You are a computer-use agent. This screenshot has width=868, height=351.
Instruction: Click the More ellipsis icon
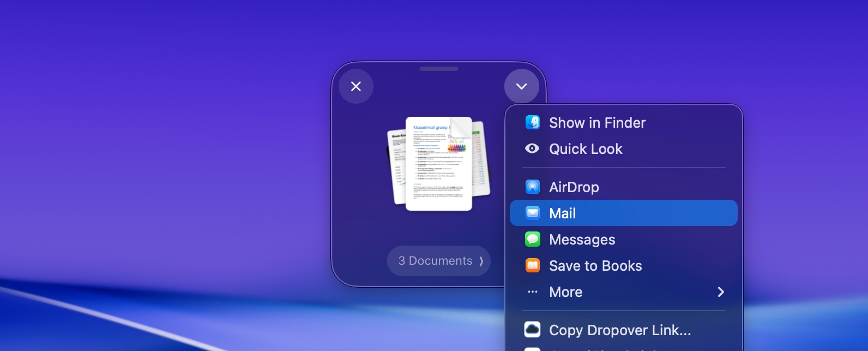click(533, 292)
